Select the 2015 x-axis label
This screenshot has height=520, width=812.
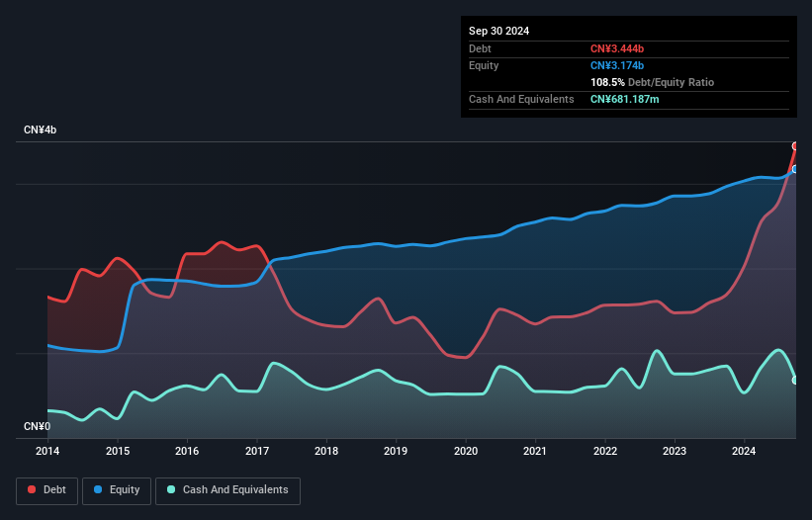[x=118, y=451]
